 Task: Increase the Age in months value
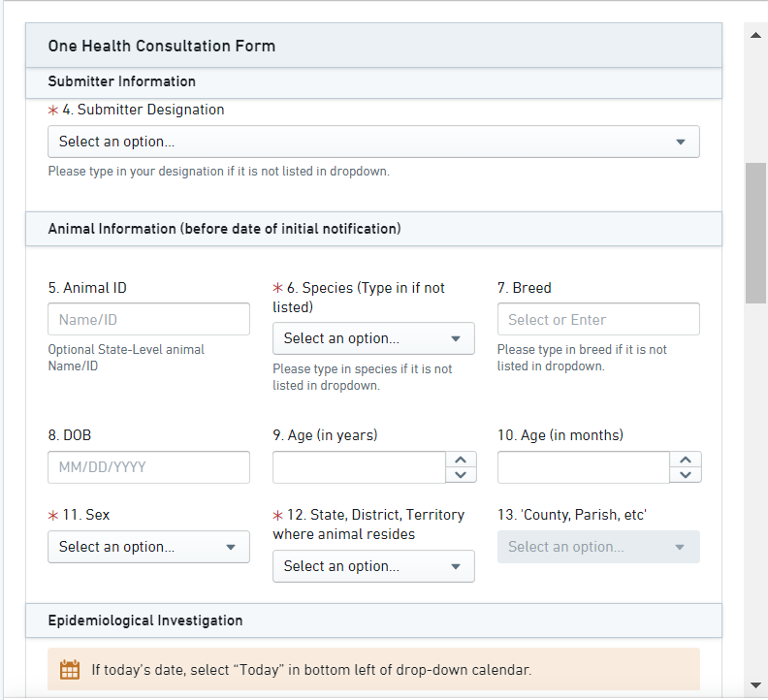[x=686, y=460]
